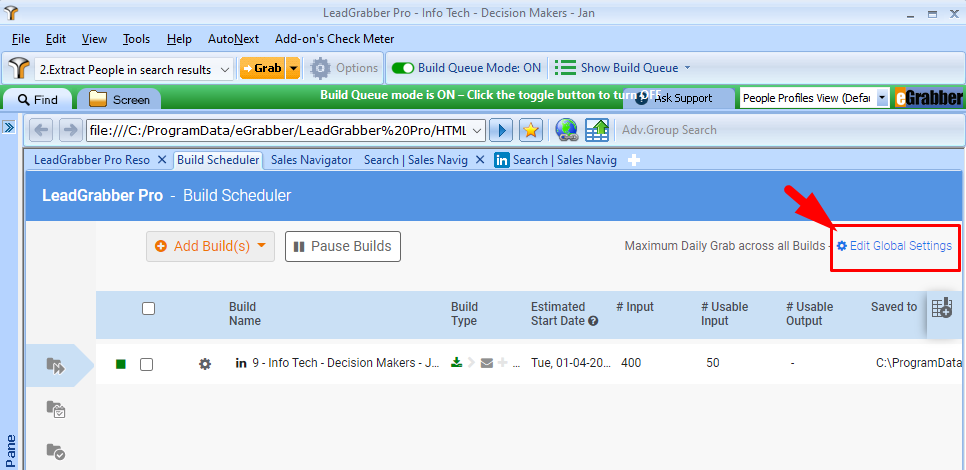Switch to the Screen tab
Image resolution: width=966 pixels, height=470 pixels.
pyautogui.click(x=119, y=99)
